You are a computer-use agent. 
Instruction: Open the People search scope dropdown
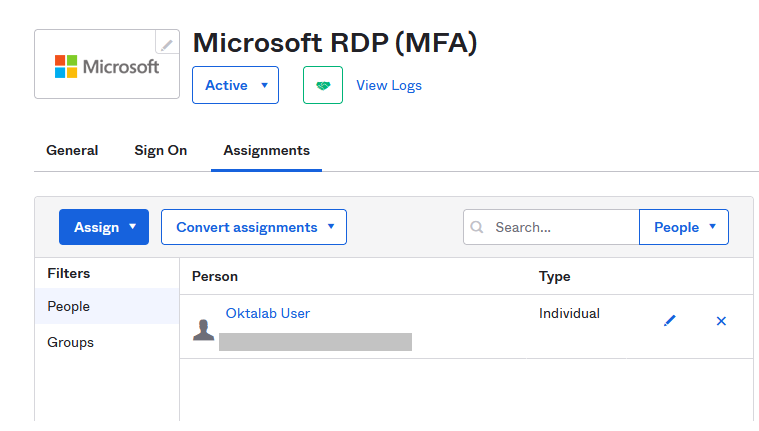(683, 227)
